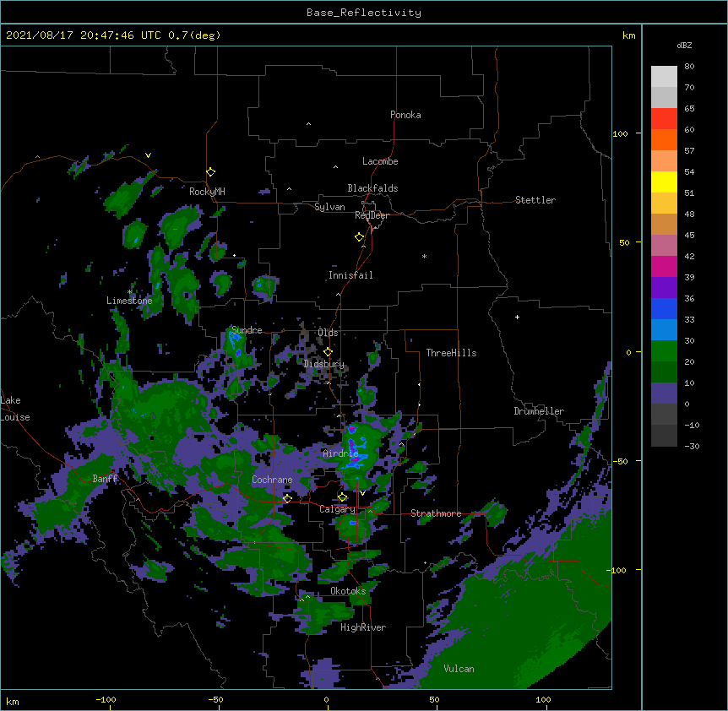Click the yellow diamond marker beside Olds

[329, 351]
